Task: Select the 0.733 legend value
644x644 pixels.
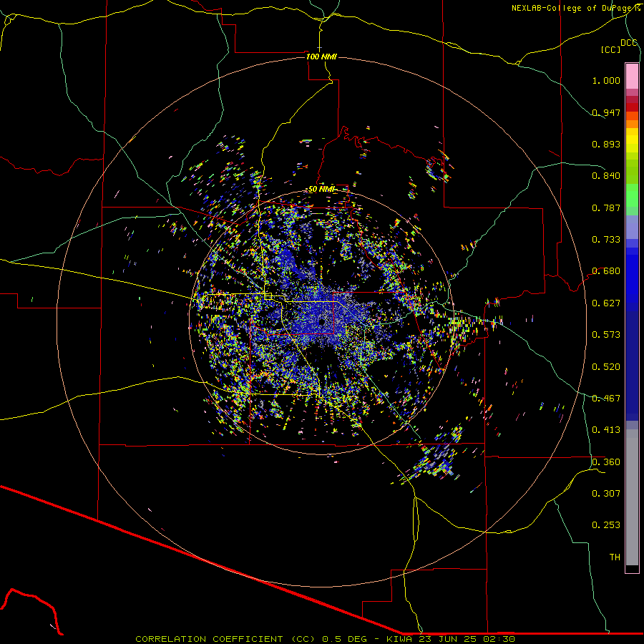Action: point(606,240)
